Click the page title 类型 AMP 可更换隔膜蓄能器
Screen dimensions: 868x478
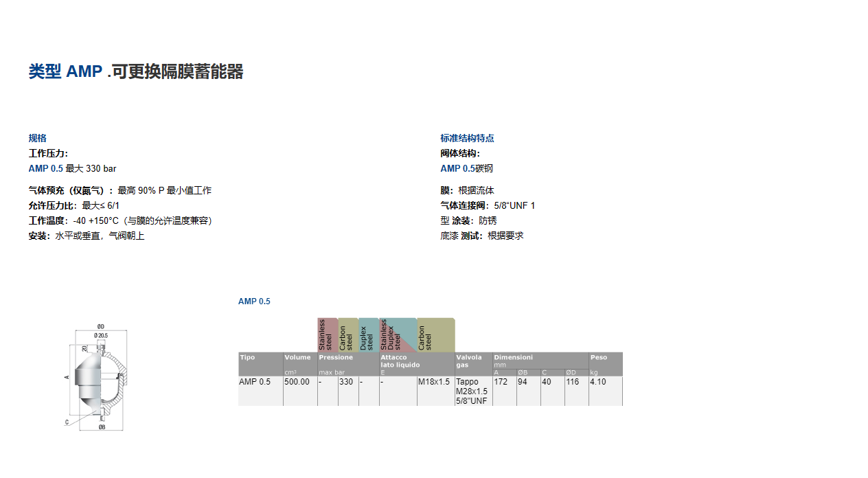click(x=136, y=71)
